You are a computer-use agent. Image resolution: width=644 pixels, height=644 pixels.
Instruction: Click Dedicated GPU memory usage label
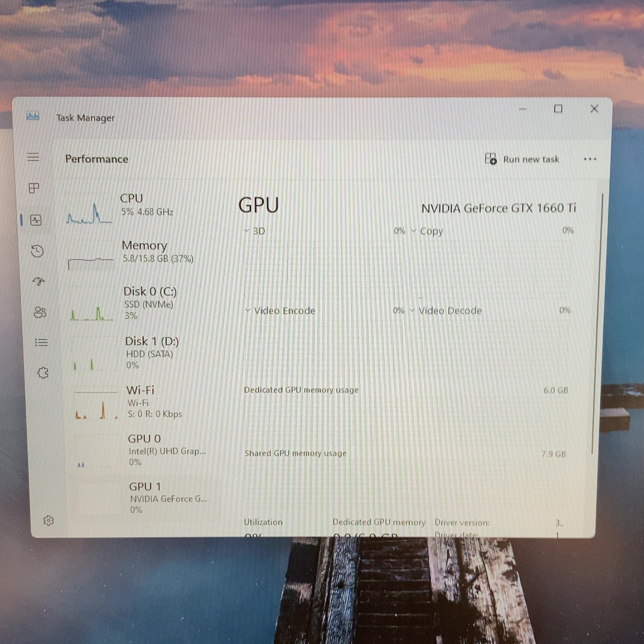[301, 390]
